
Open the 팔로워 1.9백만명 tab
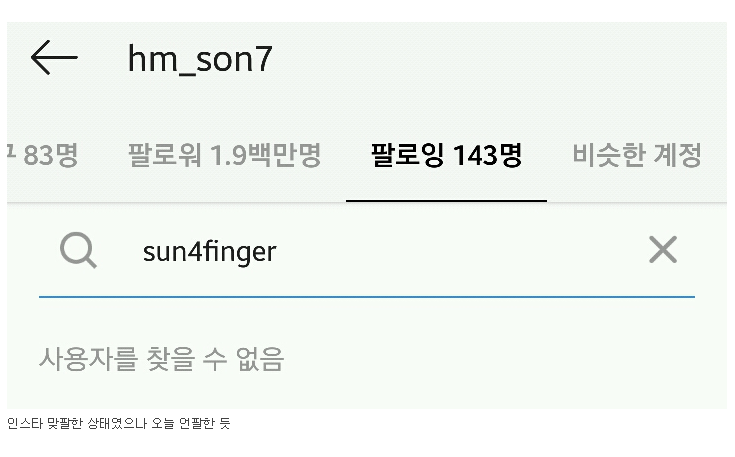coord(225,155)
